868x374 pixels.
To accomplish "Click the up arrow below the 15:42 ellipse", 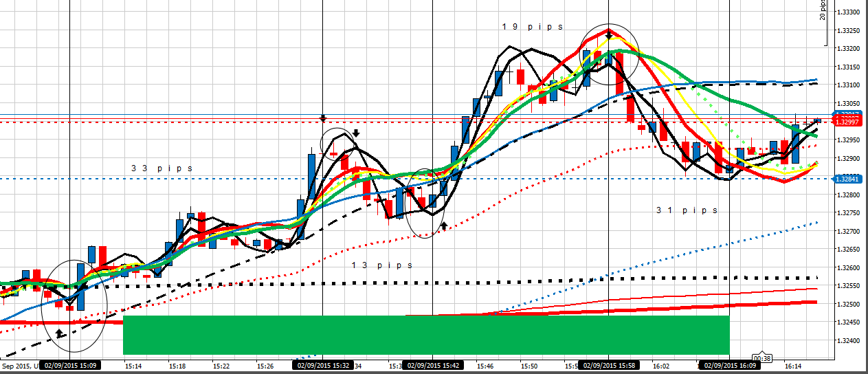I will (x=444, y=225).
